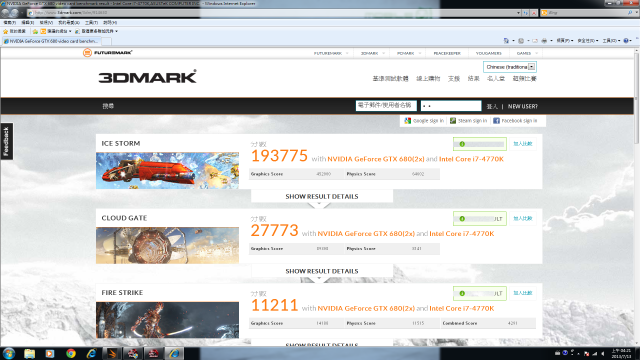Click the compare link for Fire Strike
This screenshot has height=360, width=640.
coord(522,293)
